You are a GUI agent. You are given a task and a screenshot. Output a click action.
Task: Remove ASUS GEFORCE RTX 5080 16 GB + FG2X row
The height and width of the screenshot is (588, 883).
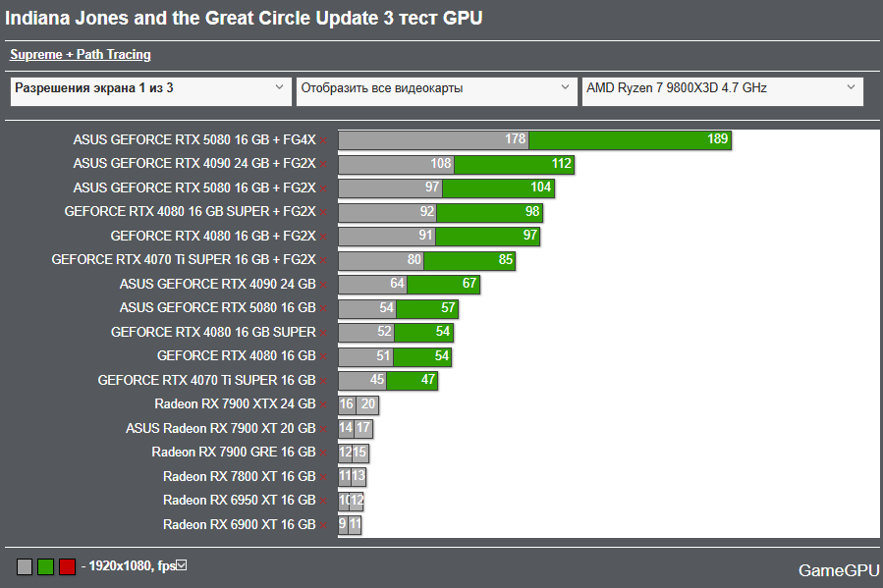tap(323, 188)
